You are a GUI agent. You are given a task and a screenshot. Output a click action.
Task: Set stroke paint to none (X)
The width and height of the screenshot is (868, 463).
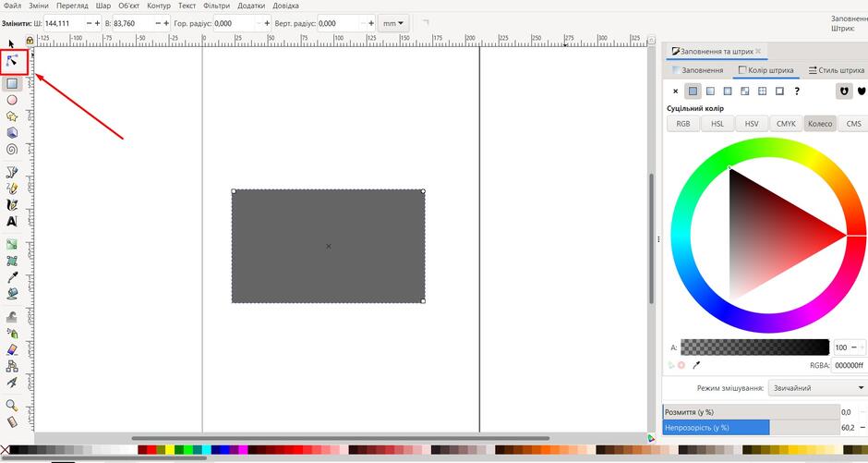pos(675,91)
